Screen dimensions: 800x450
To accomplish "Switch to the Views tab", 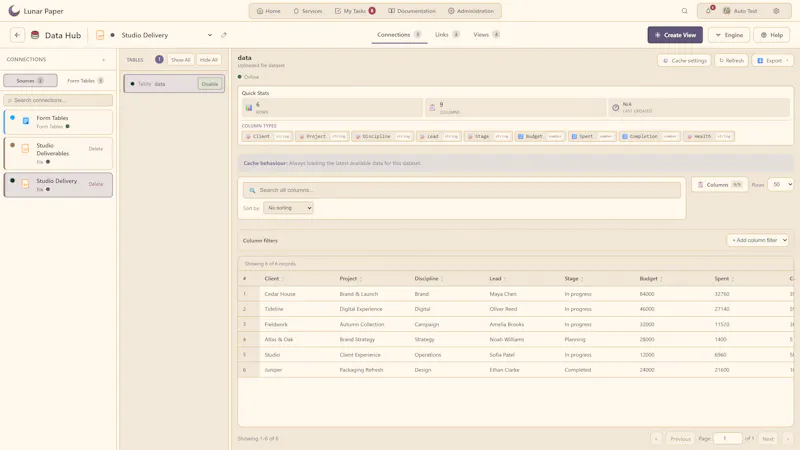I will [x=486, y=35].
